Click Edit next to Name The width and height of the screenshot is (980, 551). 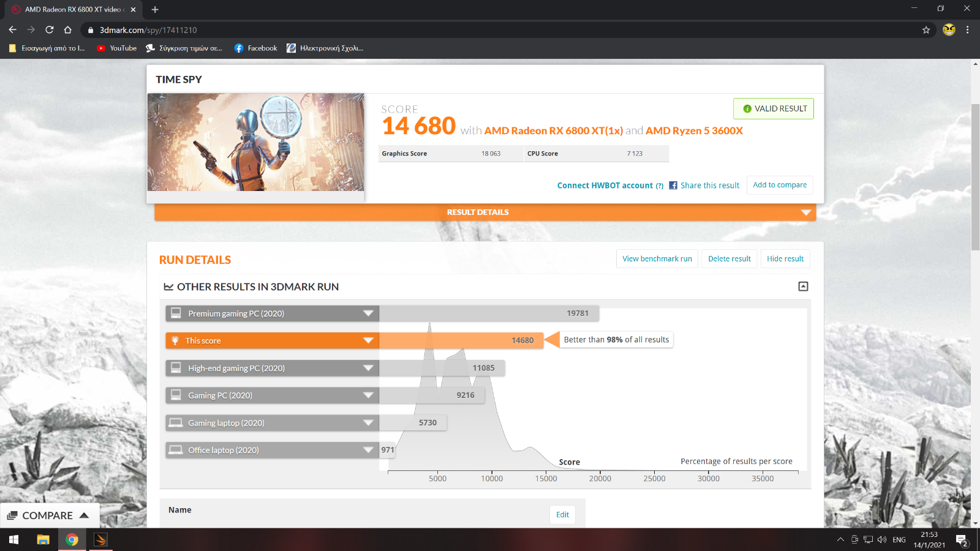562,515
